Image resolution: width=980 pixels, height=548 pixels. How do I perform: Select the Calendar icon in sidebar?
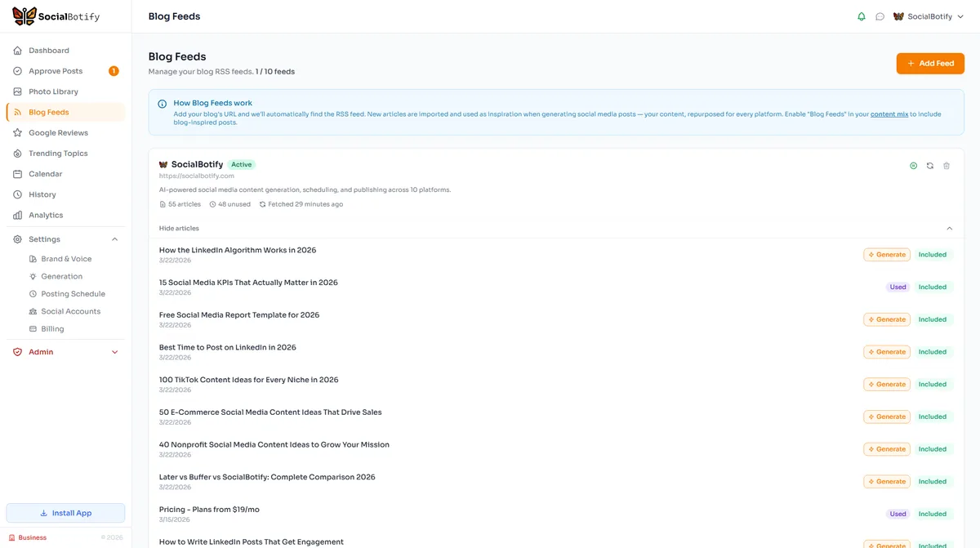pos(17,173)
